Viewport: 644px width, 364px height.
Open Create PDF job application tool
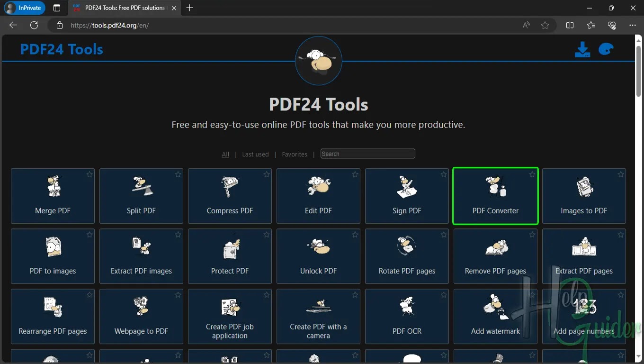tap(230, 316)
